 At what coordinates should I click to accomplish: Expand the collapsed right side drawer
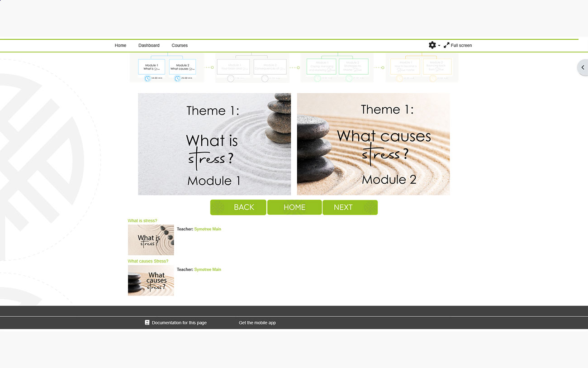pos(583,67)
